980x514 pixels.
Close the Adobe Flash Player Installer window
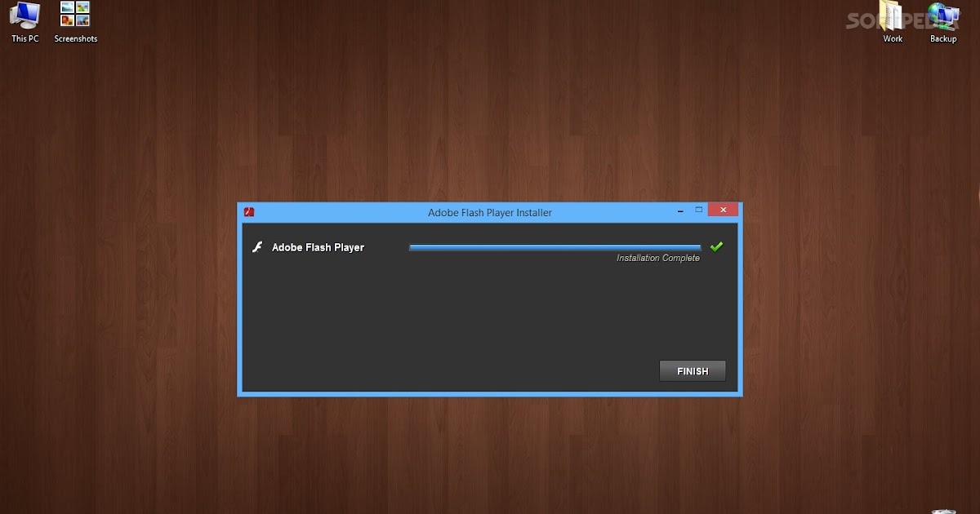723,210
